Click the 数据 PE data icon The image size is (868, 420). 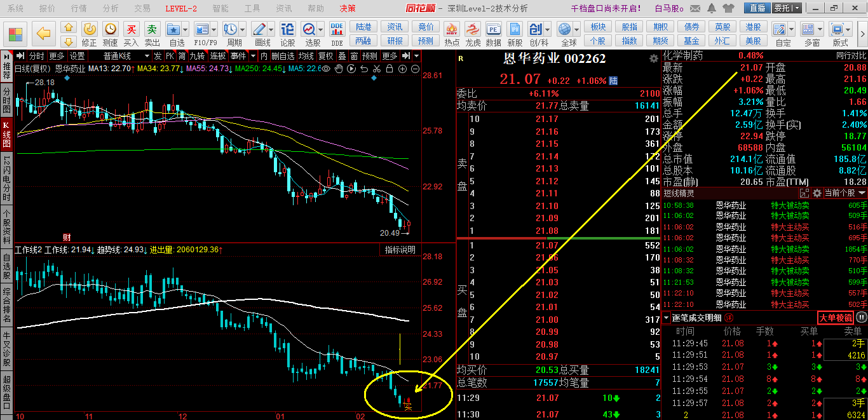pos(493,29)
